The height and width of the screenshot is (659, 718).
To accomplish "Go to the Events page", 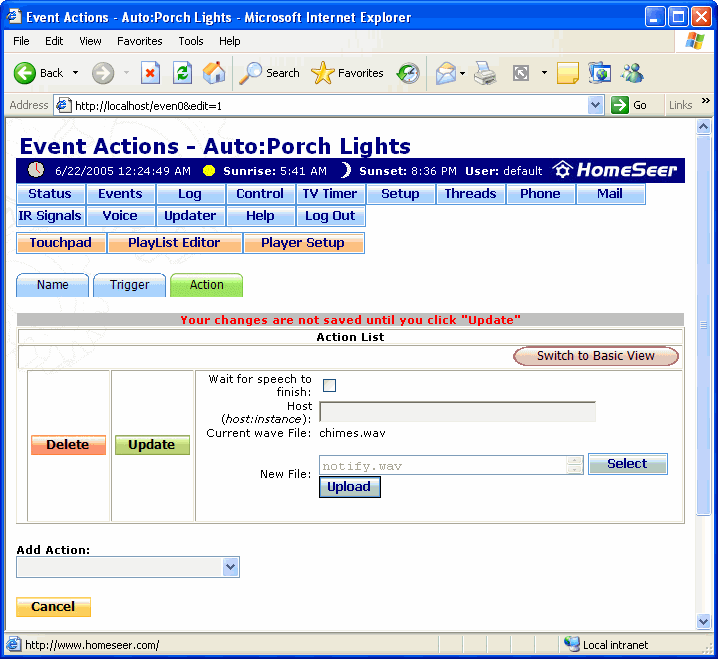I will point(120,194).
